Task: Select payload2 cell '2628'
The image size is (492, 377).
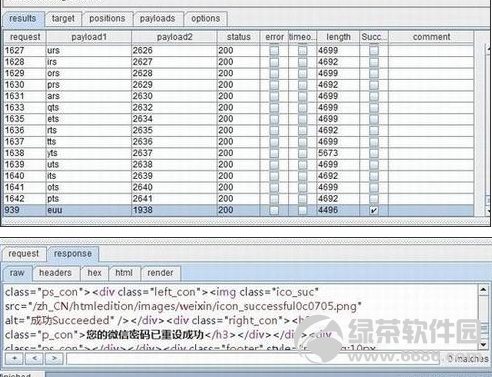Action: coord(174,73)
